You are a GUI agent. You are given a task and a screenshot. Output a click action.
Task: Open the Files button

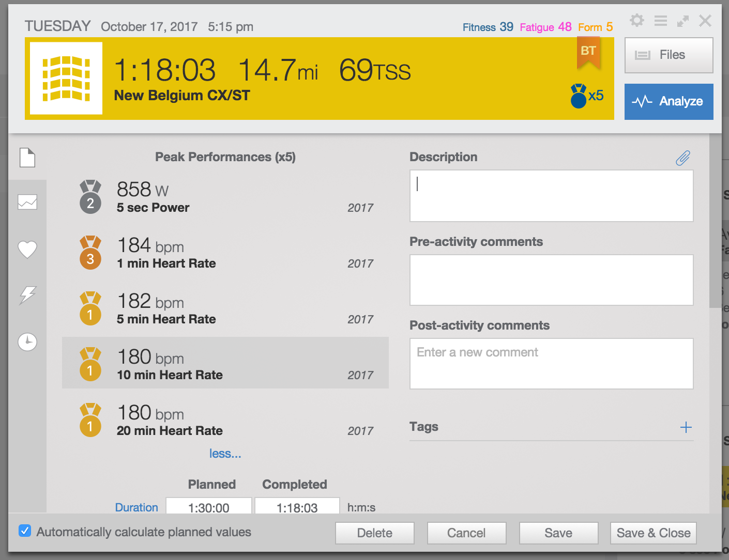point(669,55)
